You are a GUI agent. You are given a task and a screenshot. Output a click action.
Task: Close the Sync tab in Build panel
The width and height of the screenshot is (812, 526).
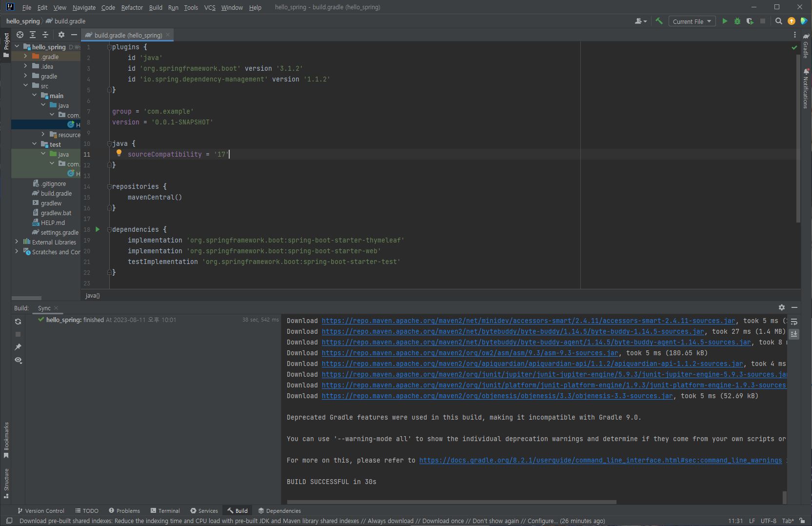pos(56,308)
